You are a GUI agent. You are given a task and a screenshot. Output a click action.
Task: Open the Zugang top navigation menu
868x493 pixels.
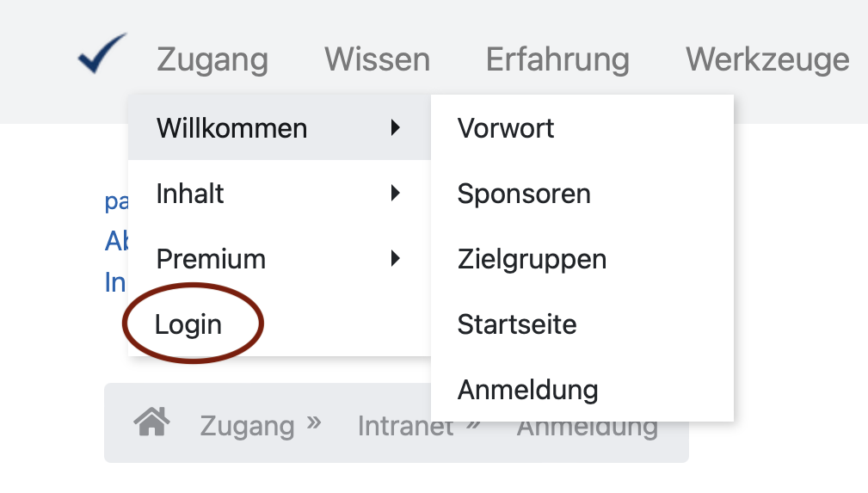click(x=212, y=60)
